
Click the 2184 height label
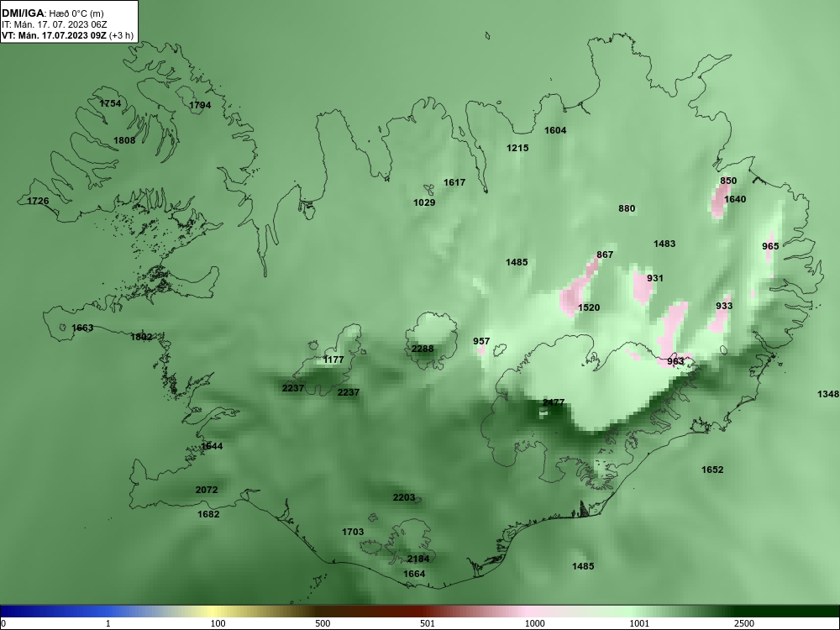pyautogui.click(x=418, y=559)
